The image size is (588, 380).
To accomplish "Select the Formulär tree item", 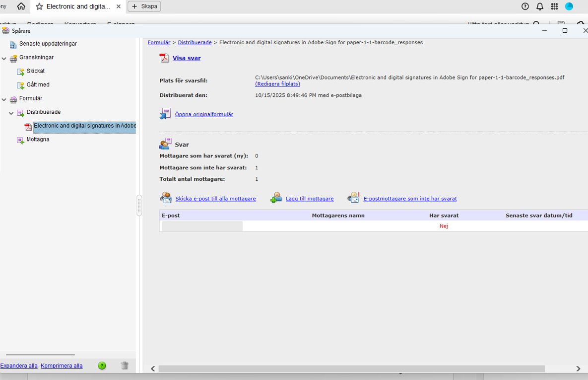I will pos(31,98).
